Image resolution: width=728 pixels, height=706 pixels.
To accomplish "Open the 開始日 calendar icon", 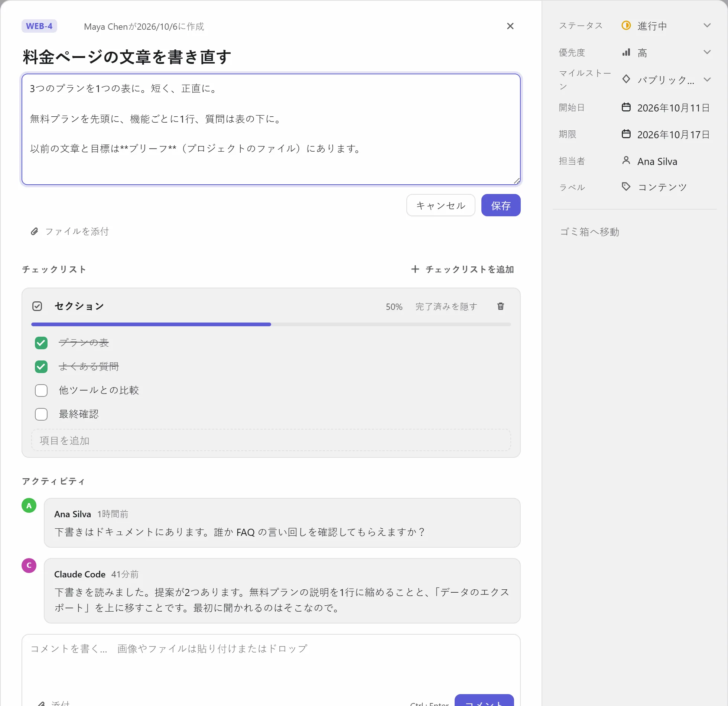I will tap(626, 107).
